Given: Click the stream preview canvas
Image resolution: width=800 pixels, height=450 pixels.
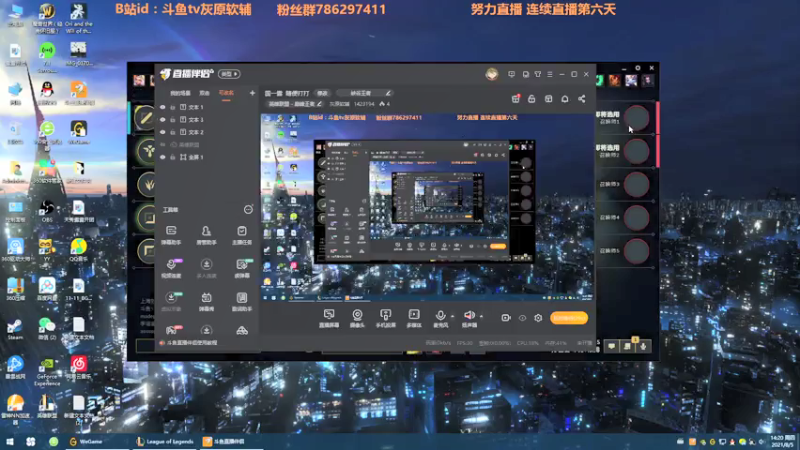Looking at the screenshot, I should [428, 207].
